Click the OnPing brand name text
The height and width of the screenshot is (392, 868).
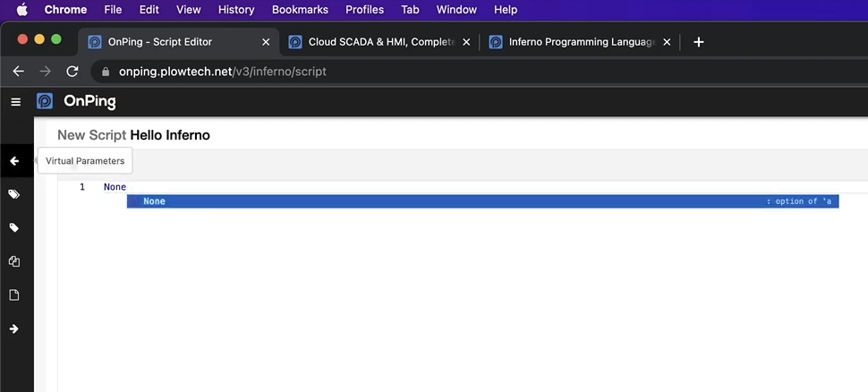point(89,101)
